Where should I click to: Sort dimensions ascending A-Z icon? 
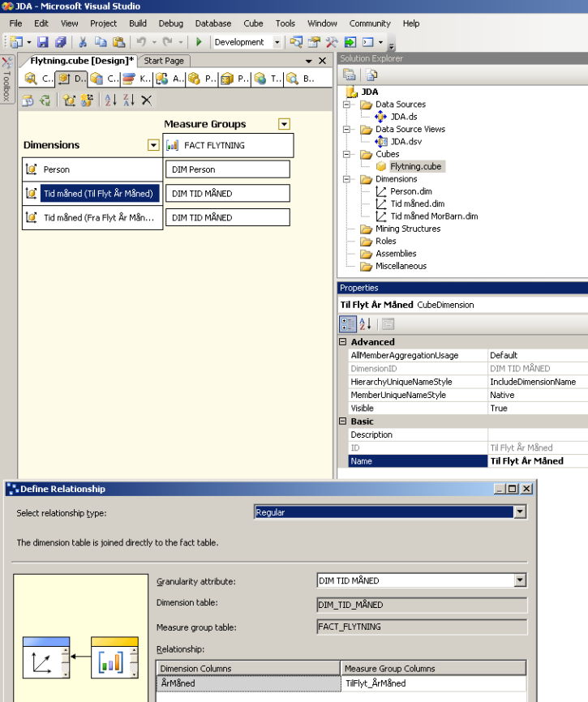(x=110, y=101)
